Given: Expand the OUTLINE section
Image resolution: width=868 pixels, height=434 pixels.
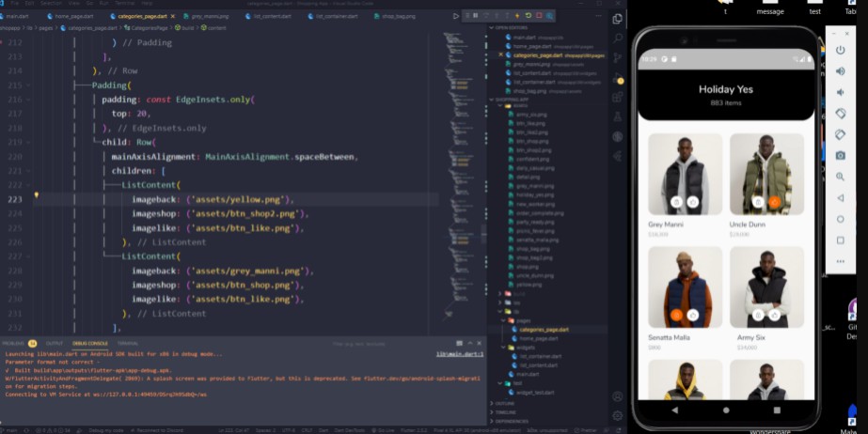Looking at the screenshot, I should (504, 404).
